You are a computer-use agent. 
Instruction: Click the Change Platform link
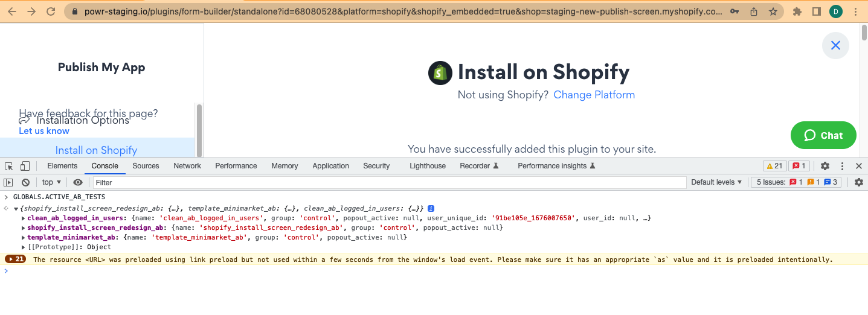click(594, 95)
